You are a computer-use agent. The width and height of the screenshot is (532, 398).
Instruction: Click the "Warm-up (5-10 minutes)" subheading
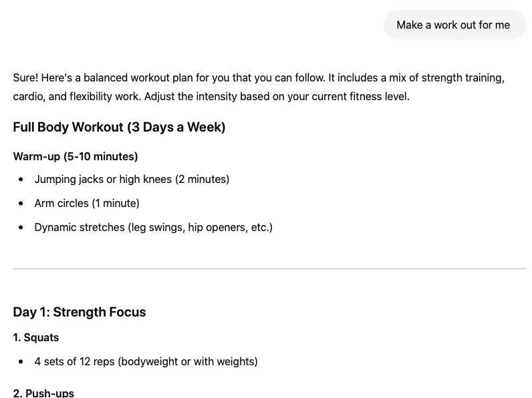76,156
